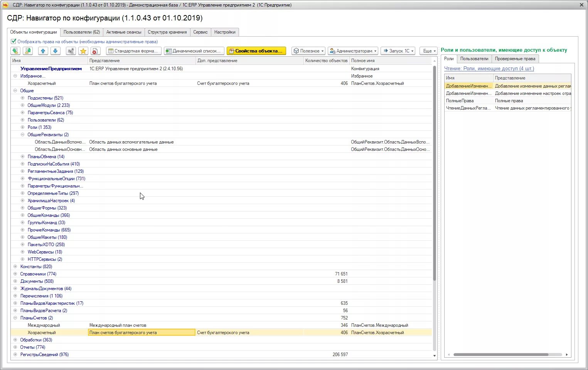The image size is (588, 370).
Task: Collapse the 'ПланыСчетов (2)' node
Action: [x=15, y=318]
